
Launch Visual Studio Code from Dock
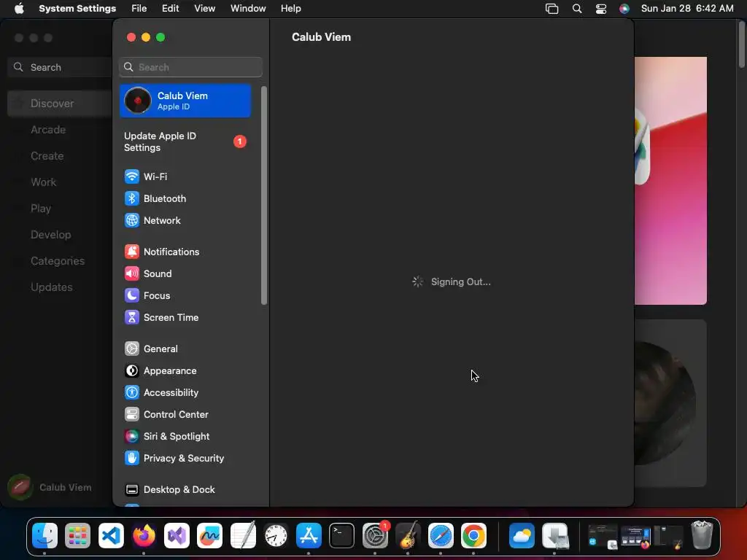(x=111, y=536)
